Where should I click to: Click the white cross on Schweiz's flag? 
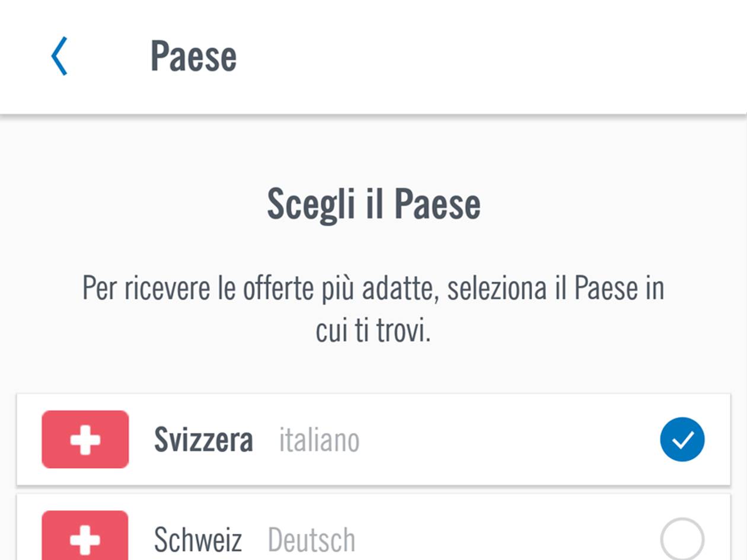coord(85,539)
